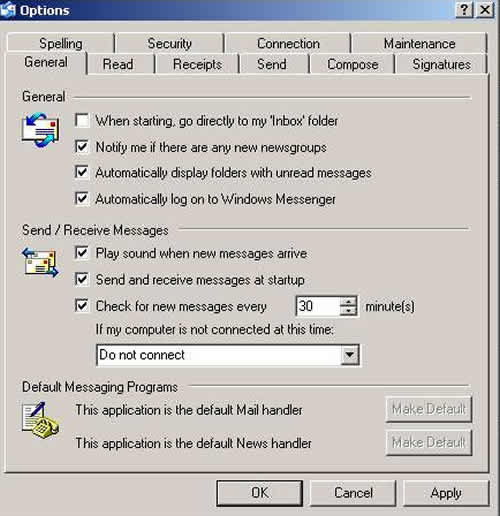Toggle Automatically log on to Windows Messenger
The image size is (500, 516).
click(82, 199)
